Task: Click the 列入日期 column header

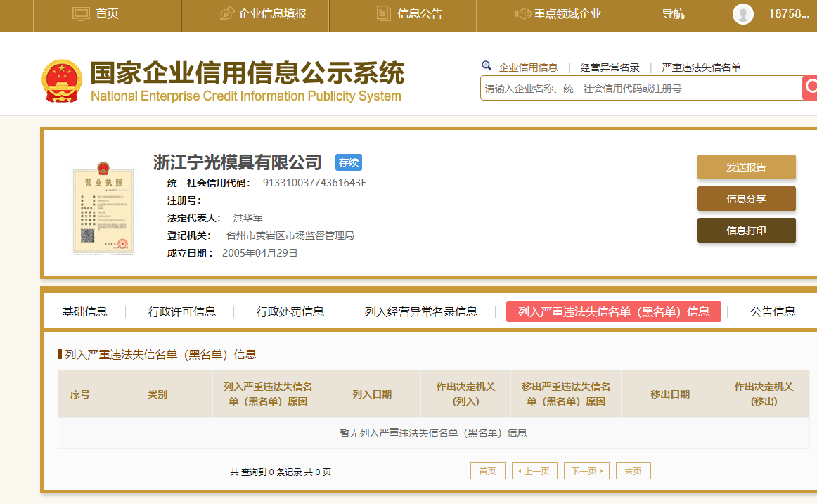Action: [372, 394]
